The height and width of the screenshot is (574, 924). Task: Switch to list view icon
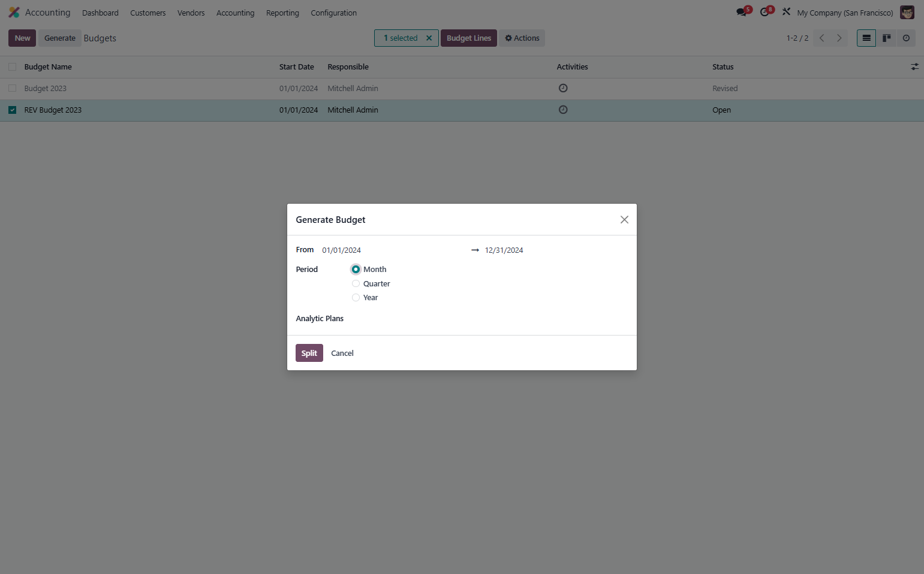866,38
